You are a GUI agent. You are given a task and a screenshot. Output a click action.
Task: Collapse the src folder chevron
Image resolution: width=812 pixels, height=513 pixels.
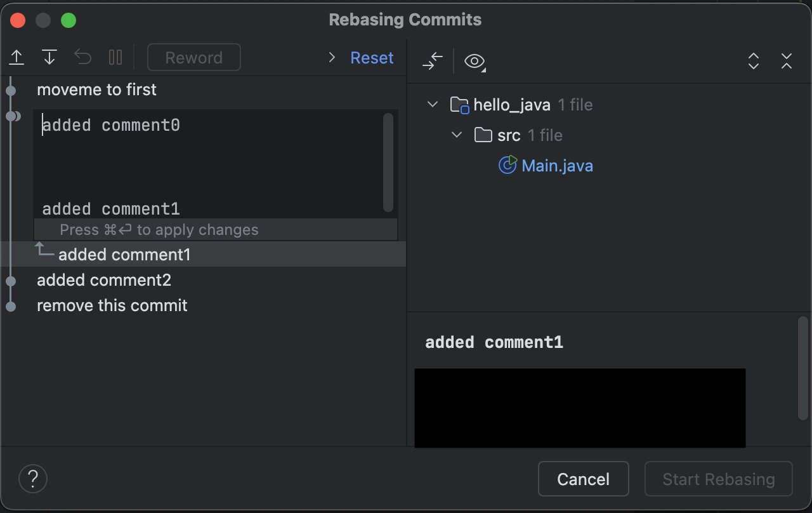pyautogui.click(x=457, y=135)
